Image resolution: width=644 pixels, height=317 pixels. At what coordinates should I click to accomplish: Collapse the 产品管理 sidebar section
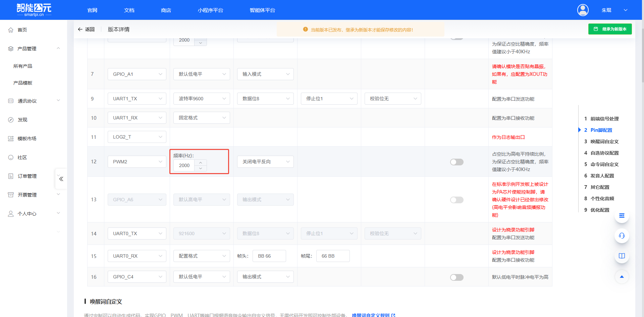58,48
